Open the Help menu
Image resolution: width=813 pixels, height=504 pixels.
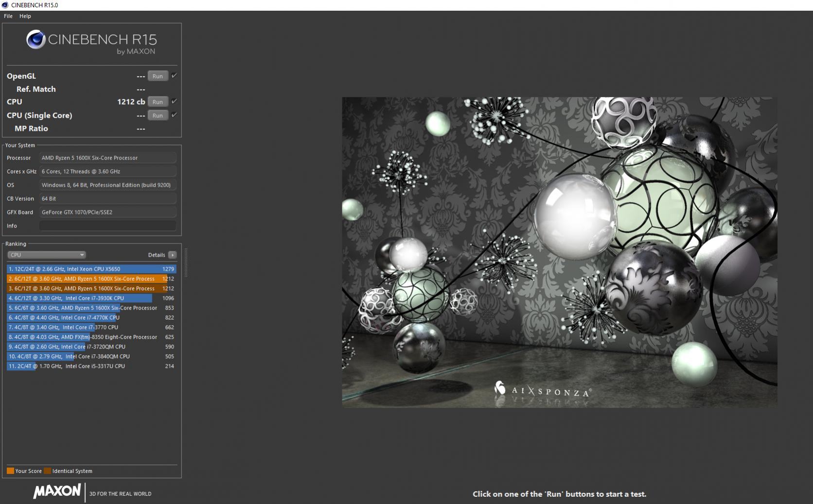click(x=25, y=16)
